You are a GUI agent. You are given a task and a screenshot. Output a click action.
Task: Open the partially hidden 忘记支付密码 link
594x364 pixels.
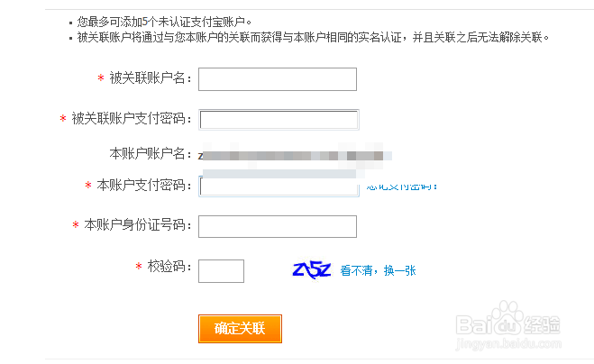402,187
